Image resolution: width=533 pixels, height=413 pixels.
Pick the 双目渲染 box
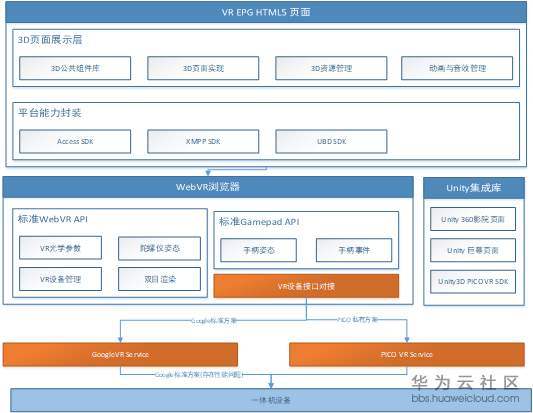(159, 279)
